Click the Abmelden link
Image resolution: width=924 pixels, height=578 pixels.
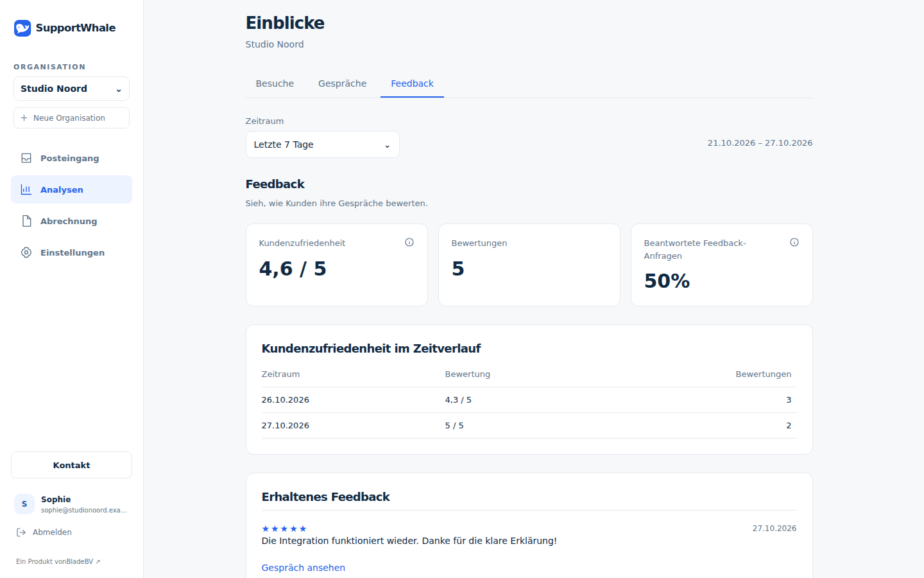pos(44,532)
